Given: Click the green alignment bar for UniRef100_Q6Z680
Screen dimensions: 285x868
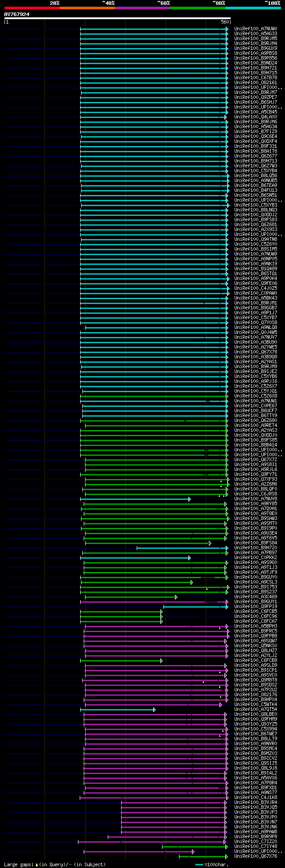Looking at the screenshot, I should click(x=154, y=420).
